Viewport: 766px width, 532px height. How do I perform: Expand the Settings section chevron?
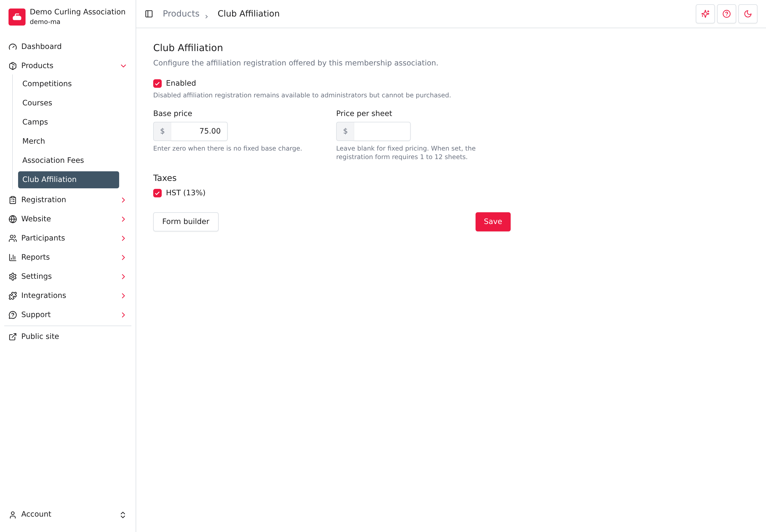click(123, 277)
